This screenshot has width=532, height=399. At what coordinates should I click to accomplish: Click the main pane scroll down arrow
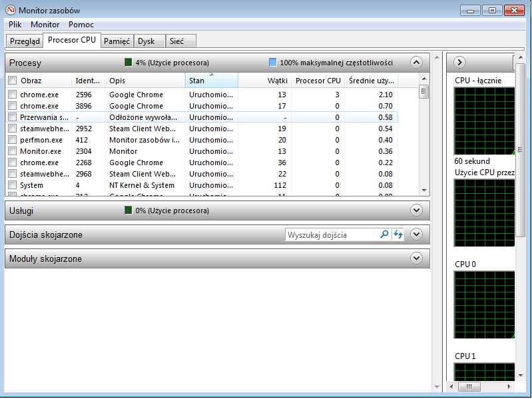click(x=437, y=387)
